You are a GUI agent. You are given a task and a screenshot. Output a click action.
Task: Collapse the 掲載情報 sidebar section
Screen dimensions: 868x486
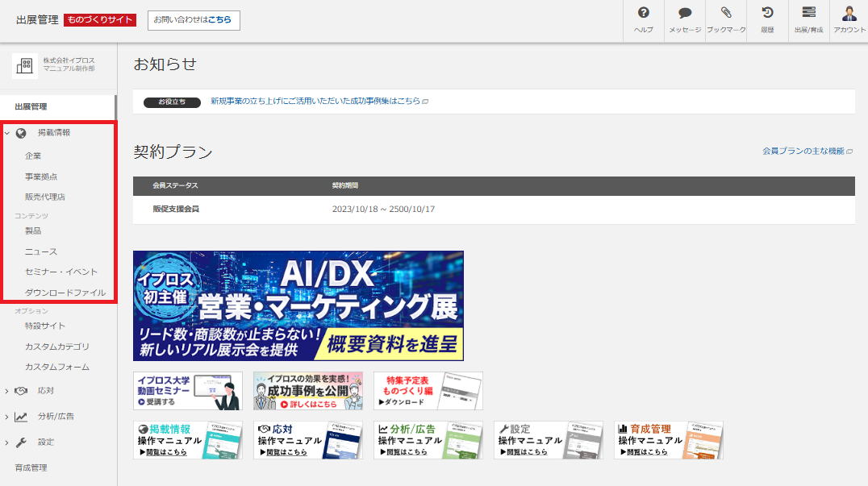coord(9,132)
